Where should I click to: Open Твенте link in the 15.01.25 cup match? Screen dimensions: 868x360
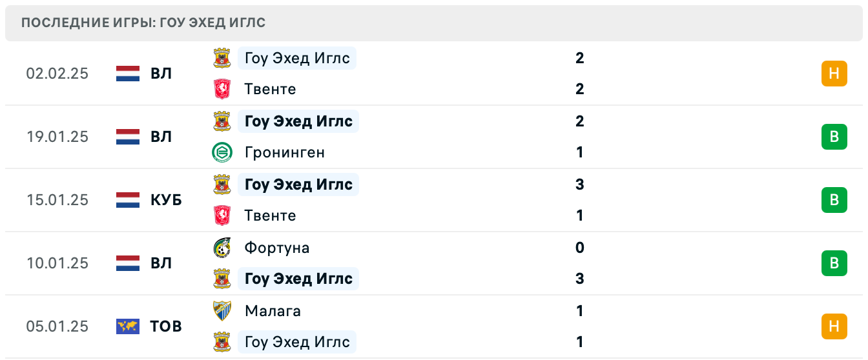tap(270, 215)
